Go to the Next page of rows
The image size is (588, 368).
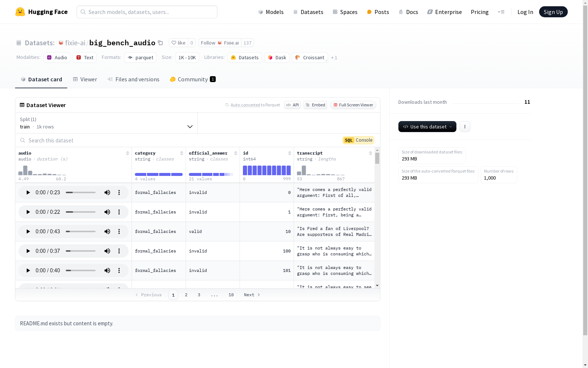click(x=252, y=295)
